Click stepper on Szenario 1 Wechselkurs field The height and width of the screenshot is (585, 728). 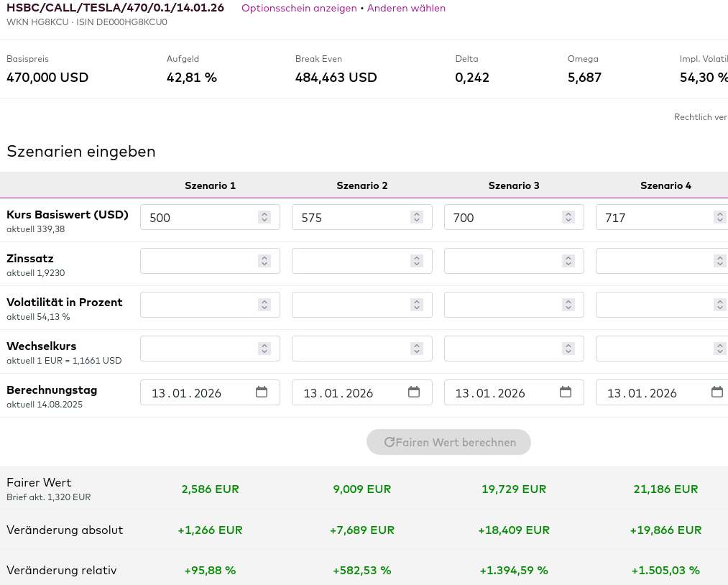tap(264, 349)
